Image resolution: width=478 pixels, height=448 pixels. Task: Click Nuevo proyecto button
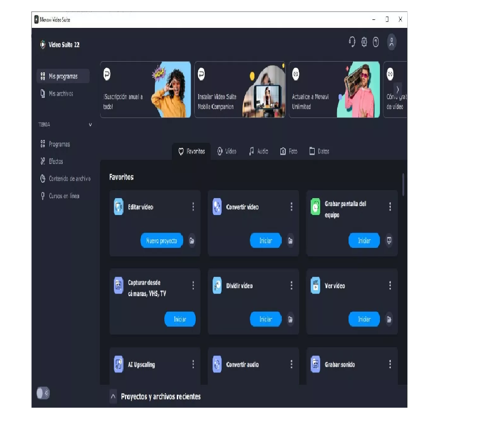pyautogui.click(x=161, y=241)
